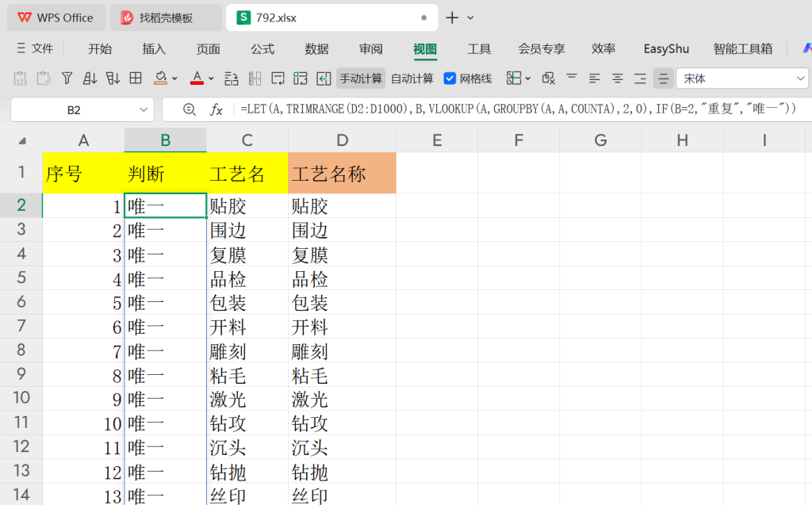Click the yellow 序号 header cell
The image size is (812, 505).
83,173
